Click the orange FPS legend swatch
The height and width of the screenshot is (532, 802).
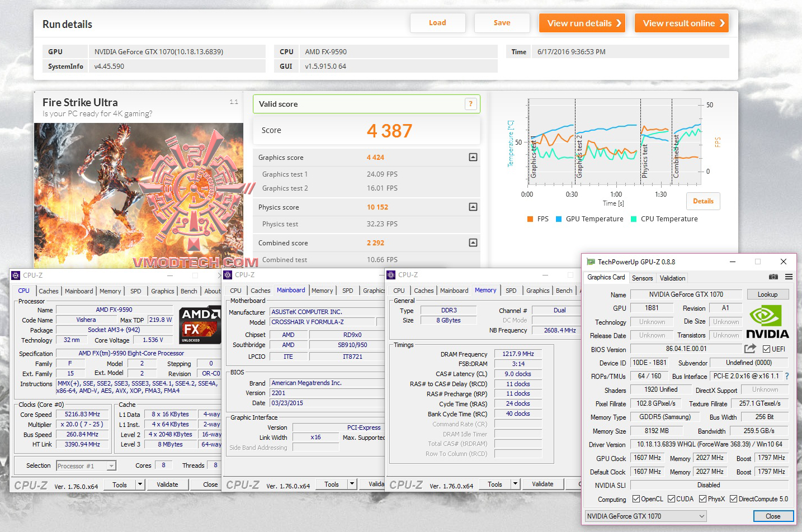(530, 219)
